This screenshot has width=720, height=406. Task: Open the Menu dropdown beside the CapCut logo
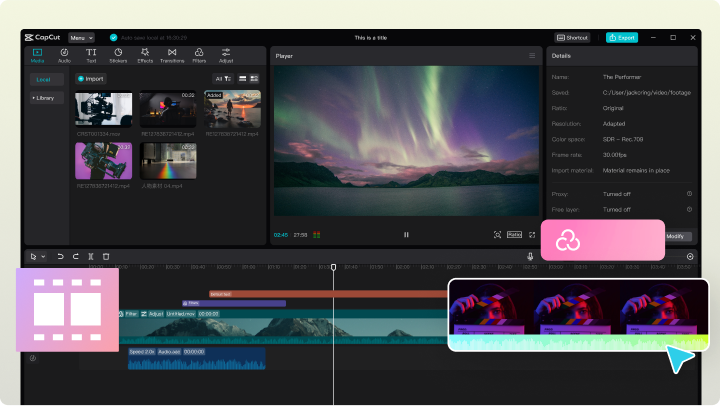[x=83, y=37]
